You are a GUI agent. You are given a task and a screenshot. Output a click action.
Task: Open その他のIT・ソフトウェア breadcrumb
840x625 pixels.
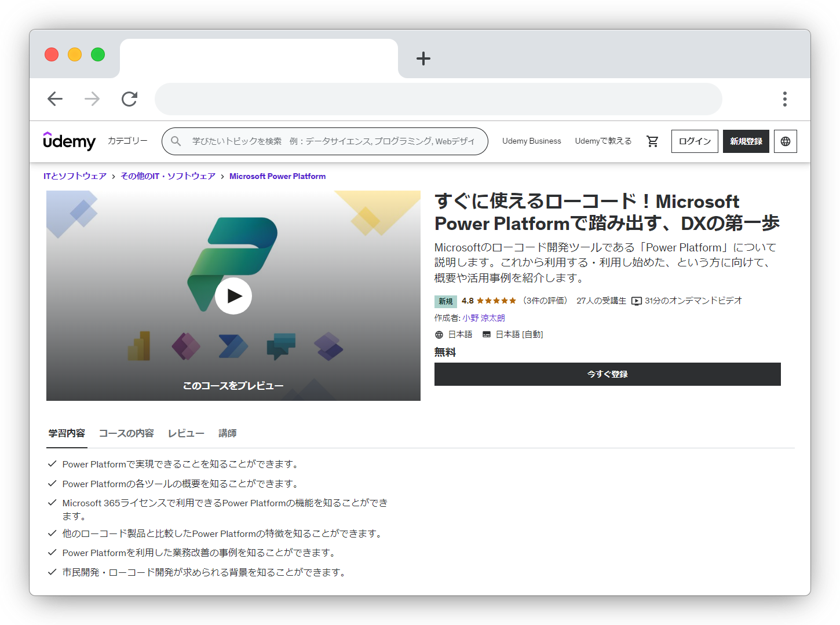[168, 176]
